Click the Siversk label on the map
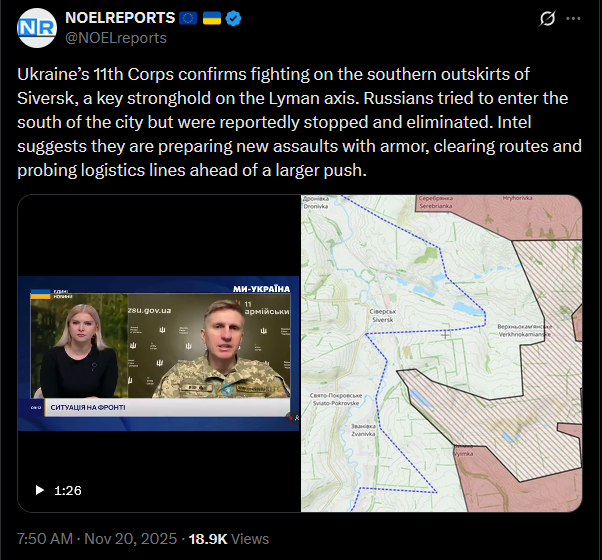 (x=383, y=316)
